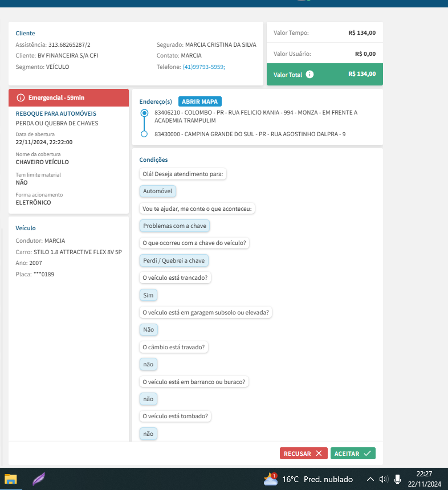Click the insured name MARCIA CRISTINA DA SILVA
Screen dimensions: 448x490
point(221,44)
